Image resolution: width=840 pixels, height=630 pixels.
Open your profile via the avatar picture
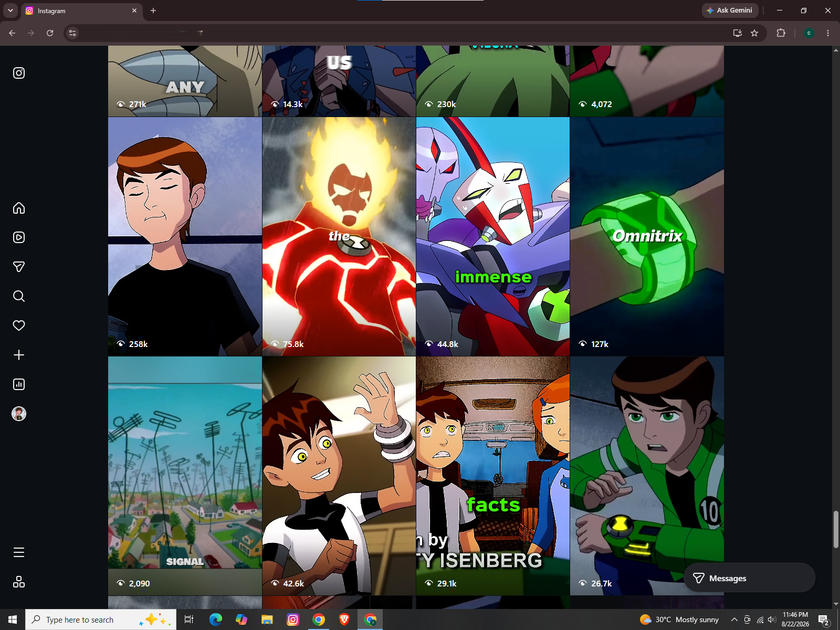19,414
